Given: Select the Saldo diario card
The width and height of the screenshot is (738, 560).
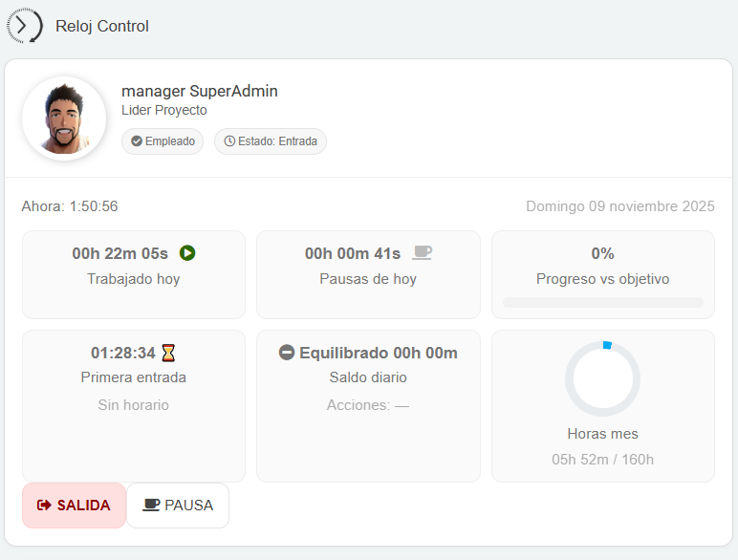Looking at the screenshot, I should [368, 405].
